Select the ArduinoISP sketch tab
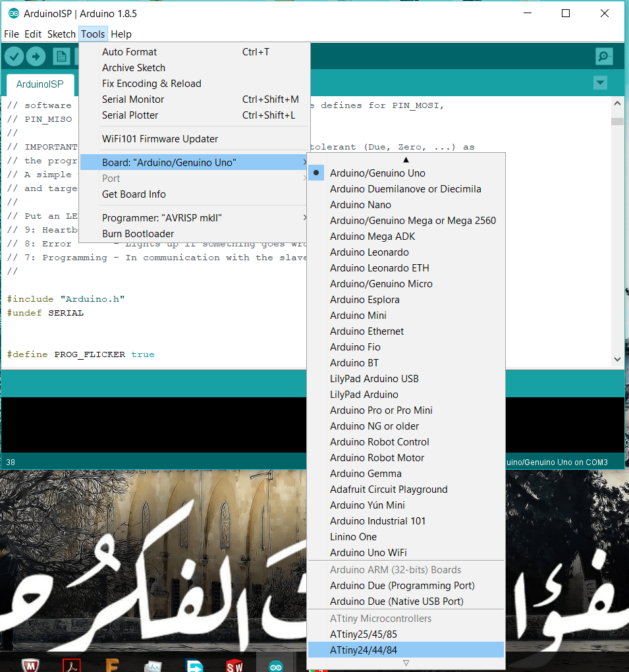 40,84
